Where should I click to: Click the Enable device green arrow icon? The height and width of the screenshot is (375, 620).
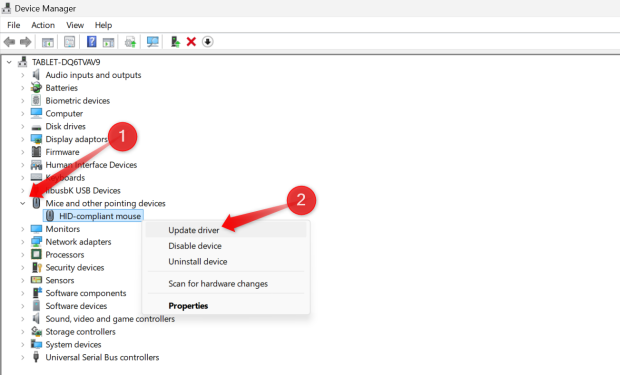pos(175,42)
